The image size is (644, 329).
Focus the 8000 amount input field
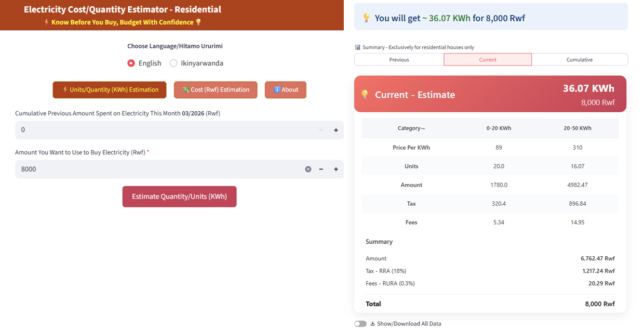click(x=156, y=169)
